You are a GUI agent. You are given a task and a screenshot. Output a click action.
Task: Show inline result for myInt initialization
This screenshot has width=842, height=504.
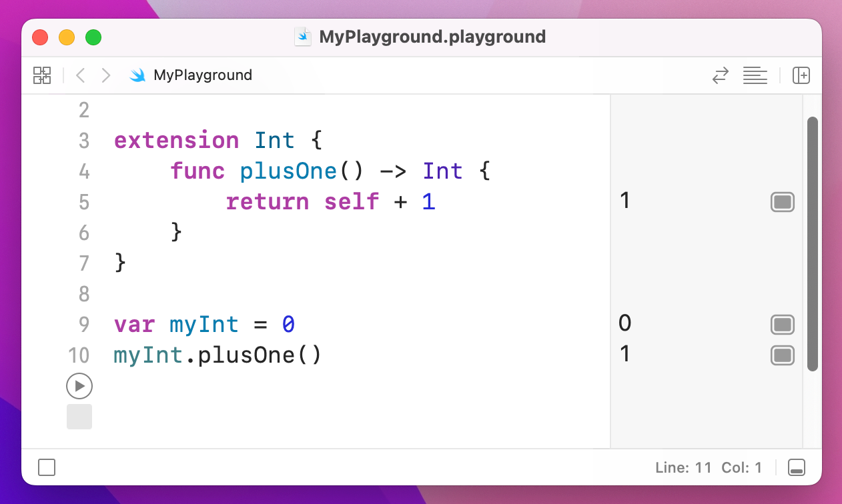tap(782, 325)
